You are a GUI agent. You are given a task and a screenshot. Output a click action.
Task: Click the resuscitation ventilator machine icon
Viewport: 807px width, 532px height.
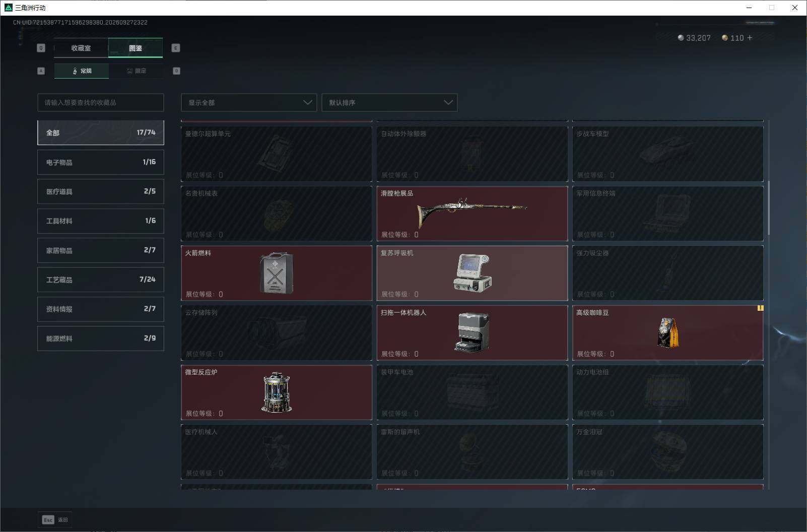click(472, 273)
